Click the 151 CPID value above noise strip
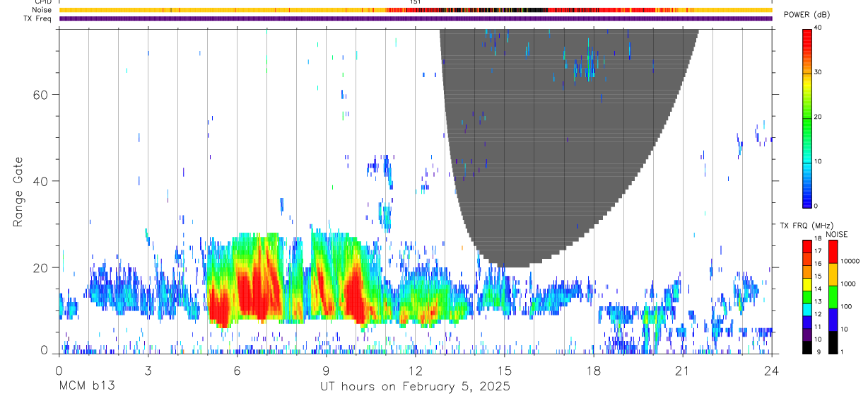This screenshot has width=868, height=401. pos(416,2)
